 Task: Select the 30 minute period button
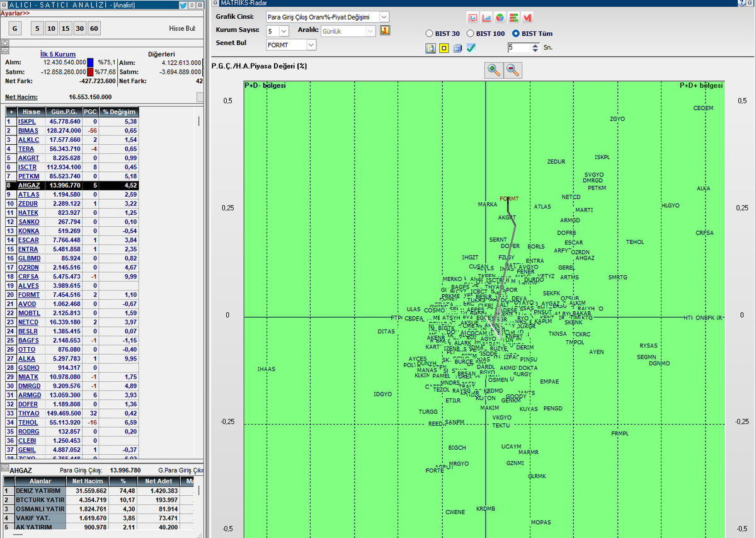(x=79, y=28)
